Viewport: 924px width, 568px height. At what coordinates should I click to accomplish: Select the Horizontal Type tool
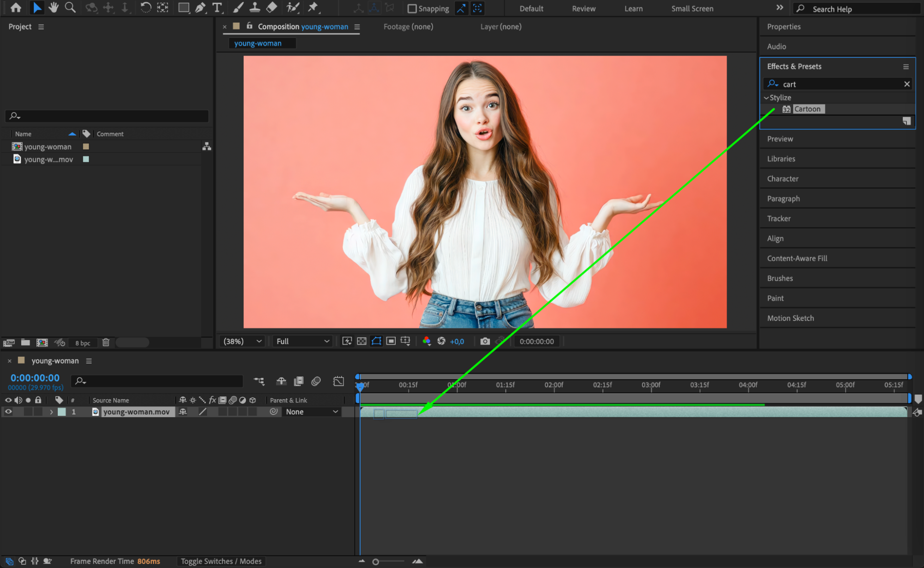coord(217,7)
